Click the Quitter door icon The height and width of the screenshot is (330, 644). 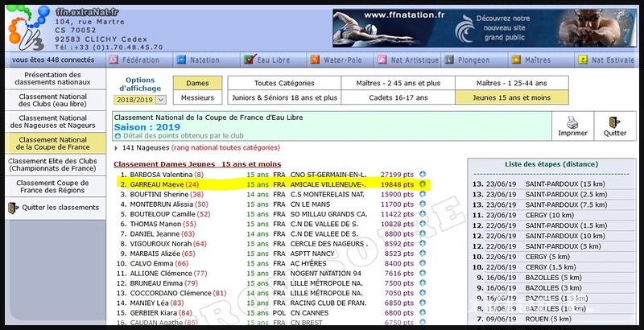pyautogui.click(x=614, y=122)
